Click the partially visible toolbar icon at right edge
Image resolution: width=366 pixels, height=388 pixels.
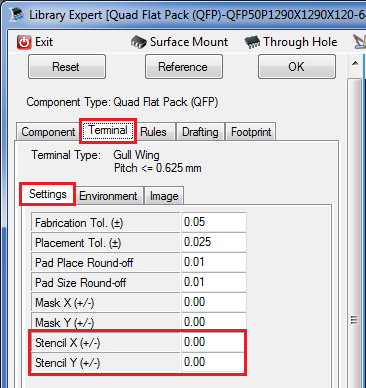tap(360, 42)
